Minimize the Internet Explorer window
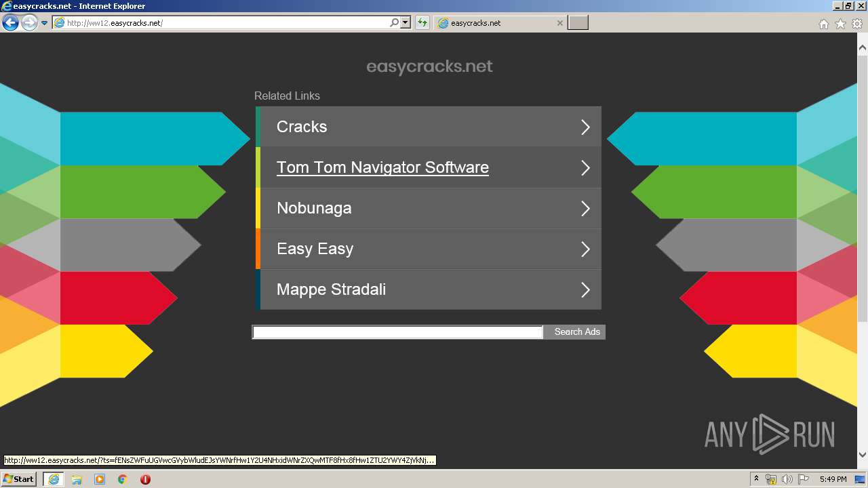 tap(837, 6)
